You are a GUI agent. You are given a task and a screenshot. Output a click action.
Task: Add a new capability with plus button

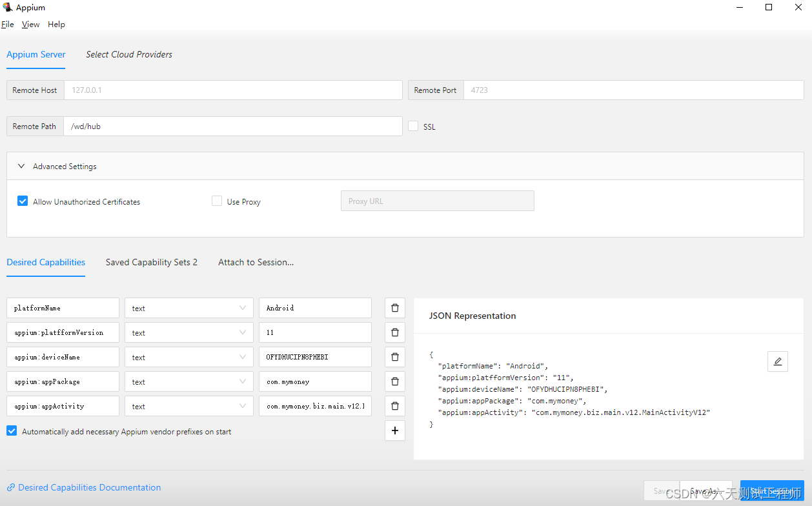click(395, 430)
